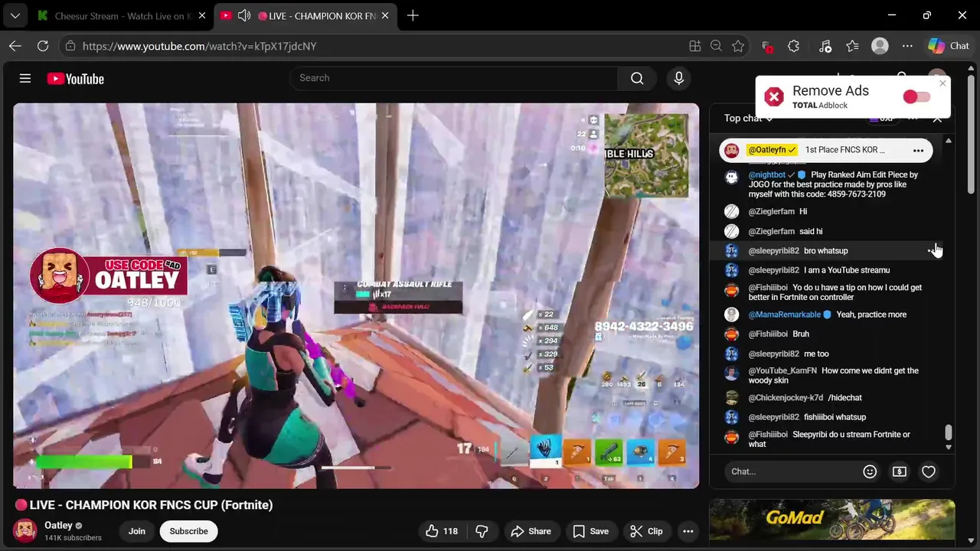Go to YouTube home via logo
The image size is (980, 551).
point(75,79)
